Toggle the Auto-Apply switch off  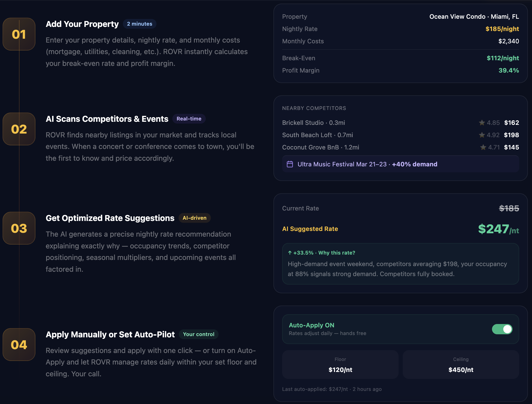502,329
